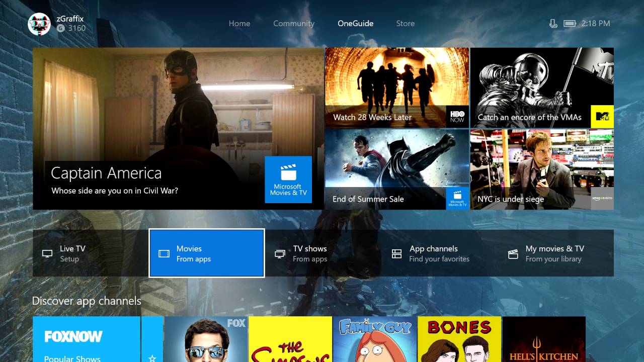
Task: Click the TV shows screen icon
Action: [280, 254]
